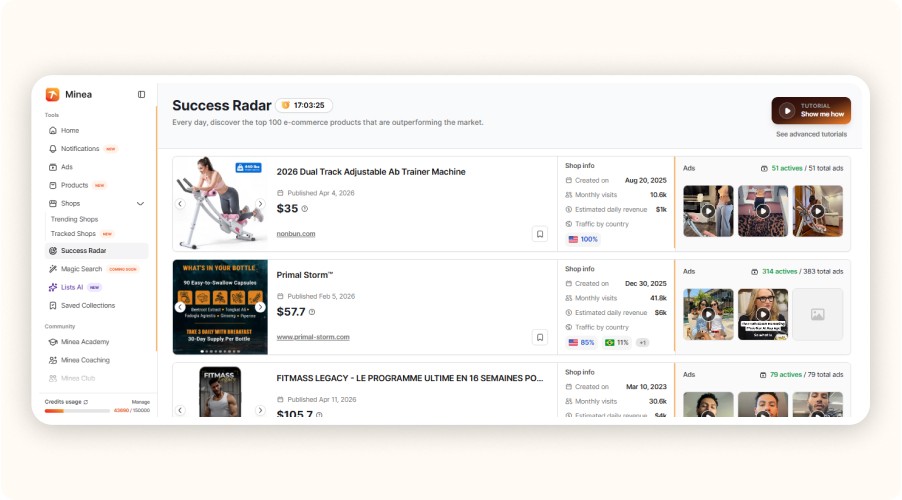The height and width of the screenshot is (500, 902).
Task: Visit www.primal-storm.com shop link
Action: pyautogui.click(x=313, y=337)
